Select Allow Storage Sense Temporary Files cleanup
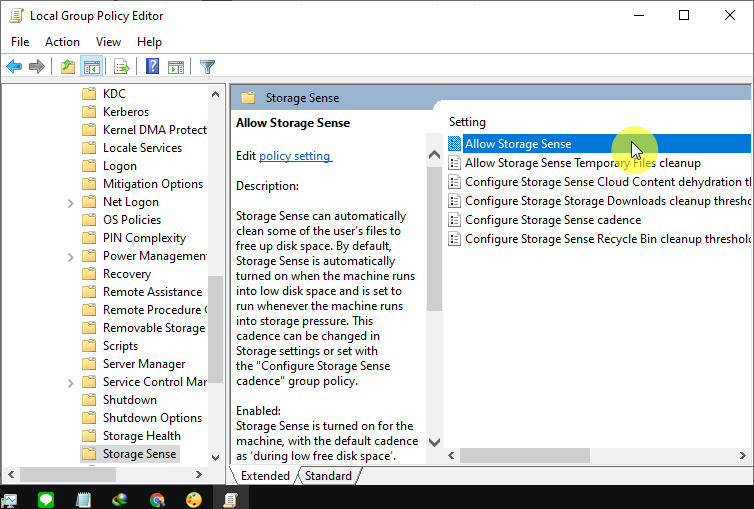Viewport: 754px width, 509px height. [582, 163]
